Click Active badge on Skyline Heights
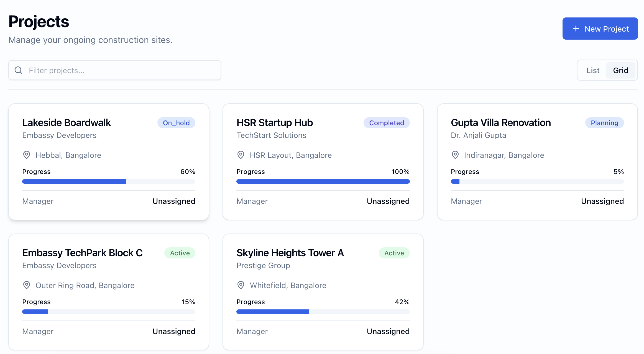Image resolution: width=644 pixels, height=354 pixels. [394, 253]
